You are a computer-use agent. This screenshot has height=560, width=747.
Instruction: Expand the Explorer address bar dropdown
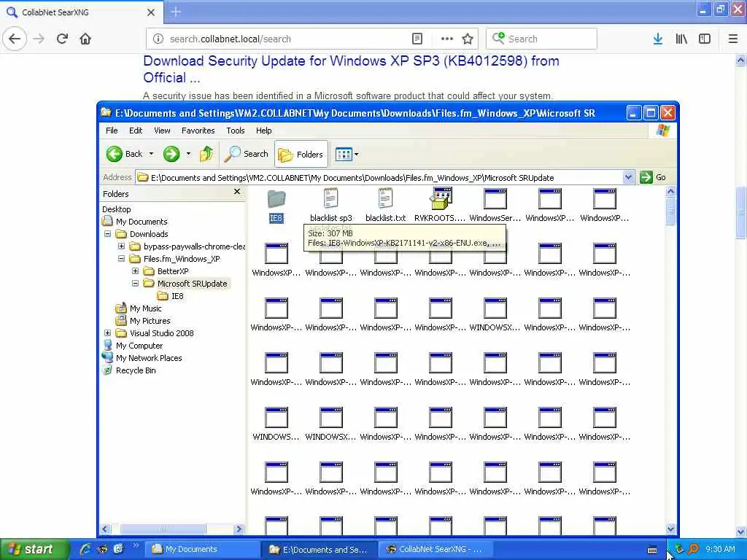(x=628, y=177)
